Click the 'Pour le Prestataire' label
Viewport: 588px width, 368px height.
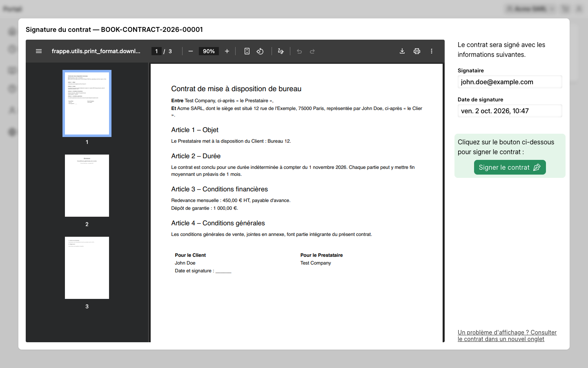pos(322,255)
